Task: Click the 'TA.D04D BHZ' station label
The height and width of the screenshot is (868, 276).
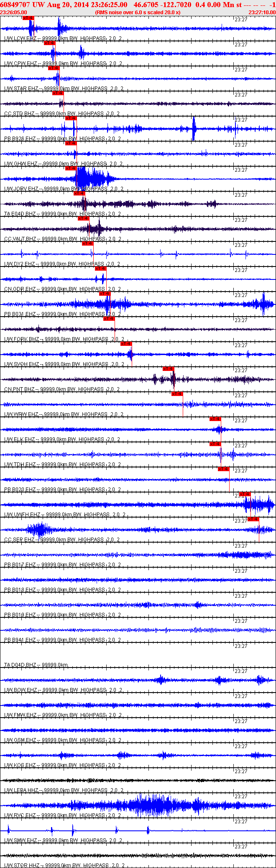Action: [x=20, y=665]
